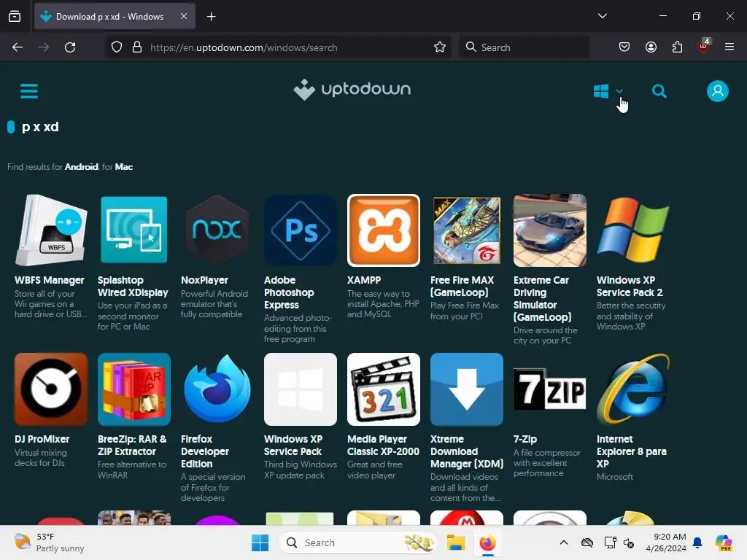Open the Uptodown hamburger menu
Viewport: 747px width, 560px height.
coord(29,90)
